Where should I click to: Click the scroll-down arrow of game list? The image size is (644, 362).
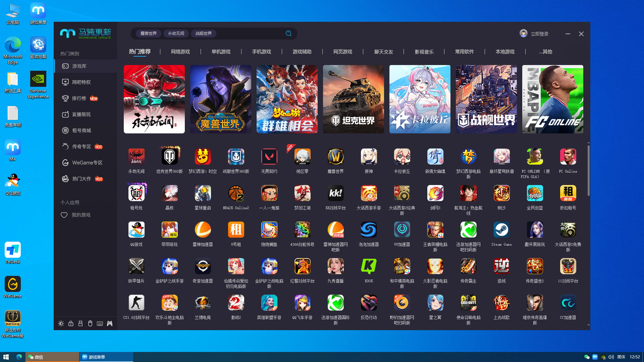click(588, 325)
